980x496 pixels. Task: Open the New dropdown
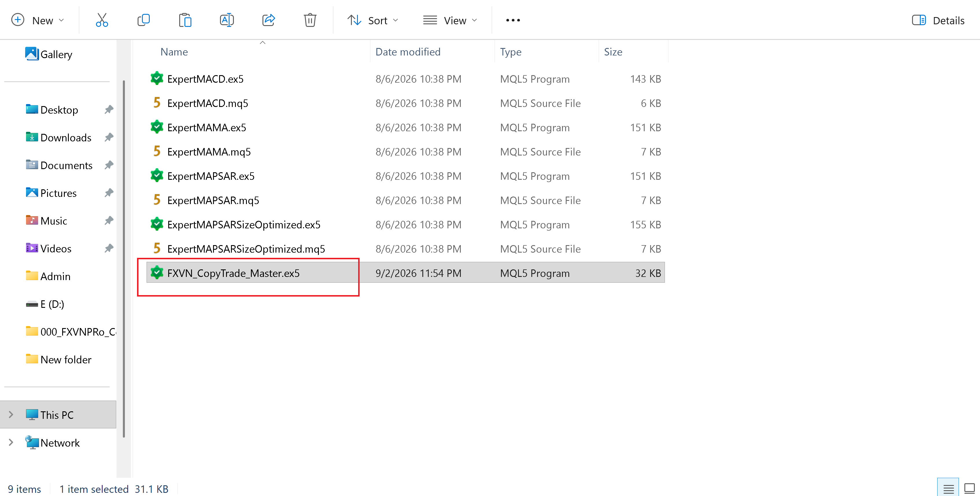(x=38, y=20)
